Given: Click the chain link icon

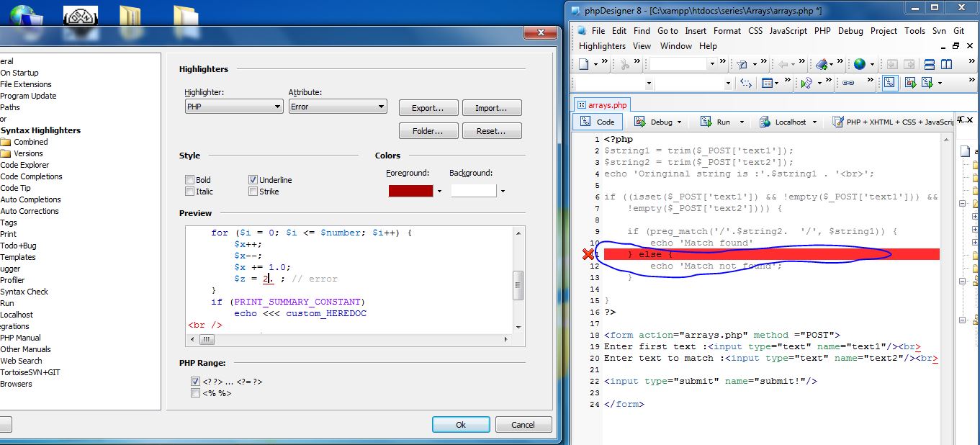Looking at the screenshot, I should [x=848, y=83].
